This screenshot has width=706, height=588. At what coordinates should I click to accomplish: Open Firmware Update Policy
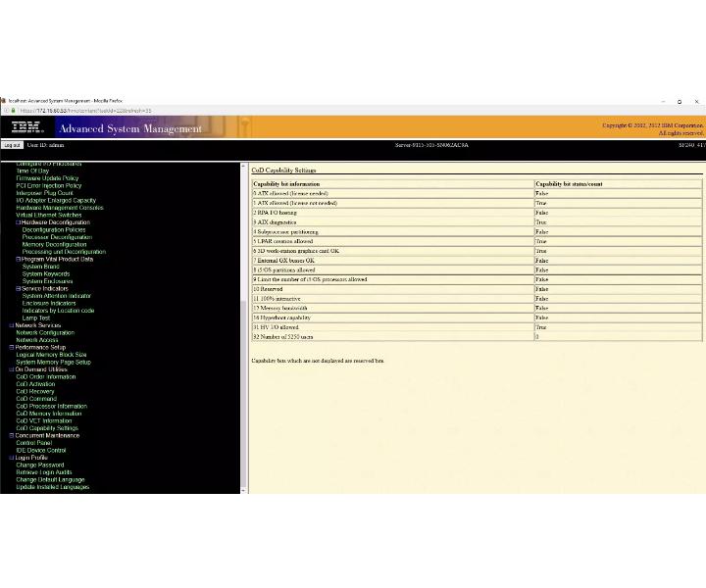coord(47,178)
